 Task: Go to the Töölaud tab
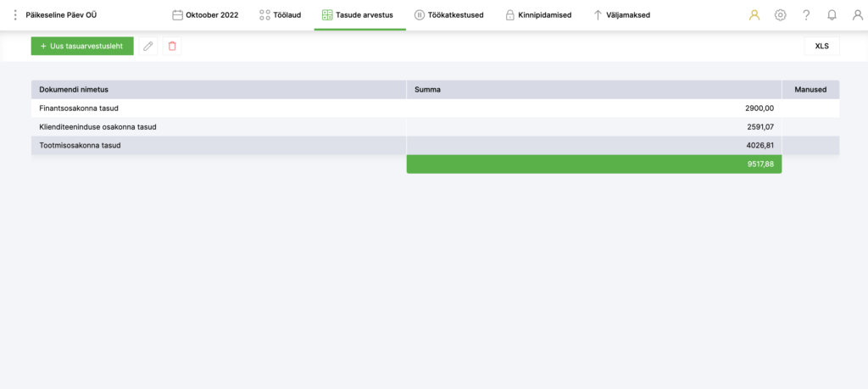(x=280, y=15)
